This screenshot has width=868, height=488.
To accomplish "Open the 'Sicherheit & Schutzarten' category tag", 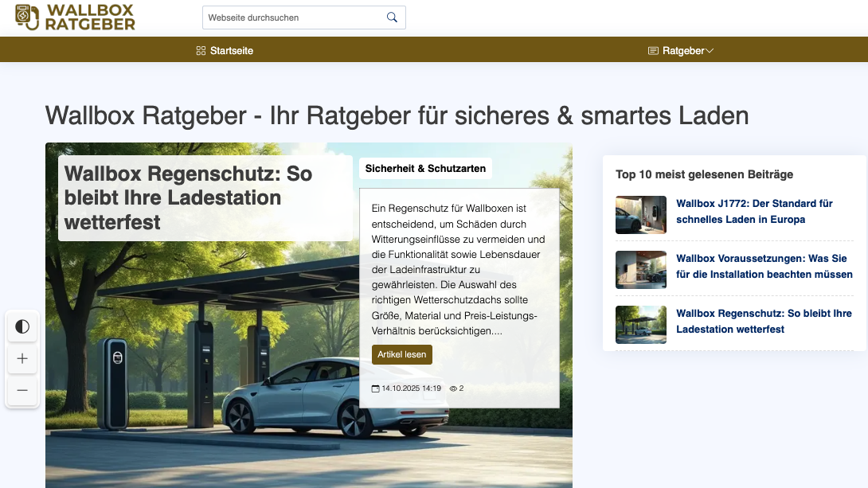I will coord(425,169).
